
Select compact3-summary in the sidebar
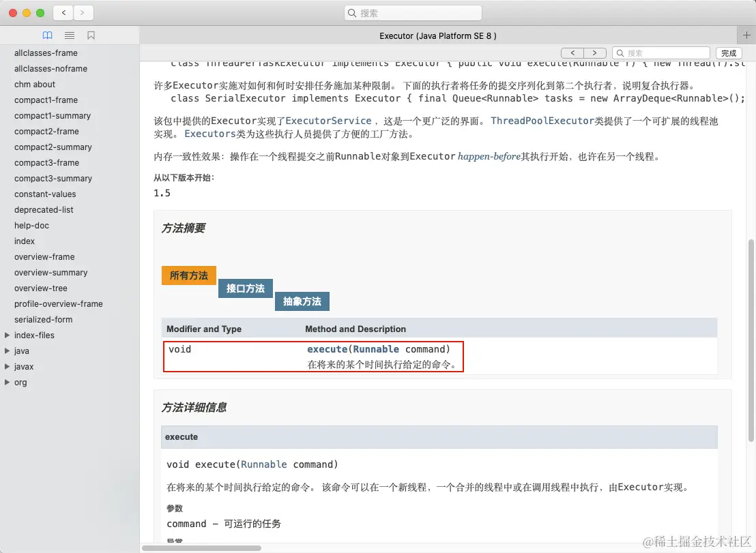(53, 178)
